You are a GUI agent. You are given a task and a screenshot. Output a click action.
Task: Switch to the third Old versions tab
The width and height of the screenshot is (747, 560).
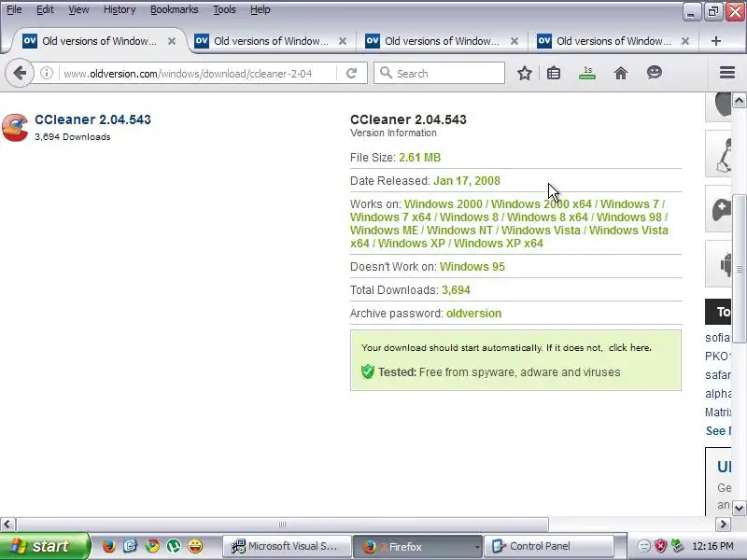pyautogui.click(x=442, y=41)
